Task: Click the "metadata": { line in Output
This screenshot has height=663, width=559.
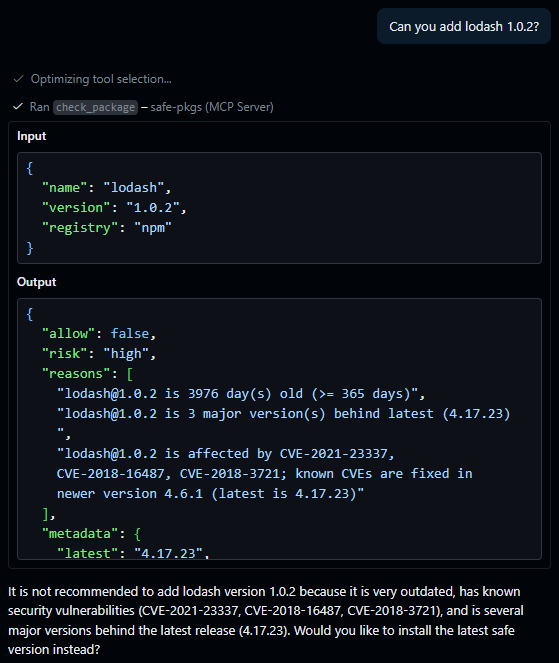Action: pyautogui.click(x=91, y=534)
